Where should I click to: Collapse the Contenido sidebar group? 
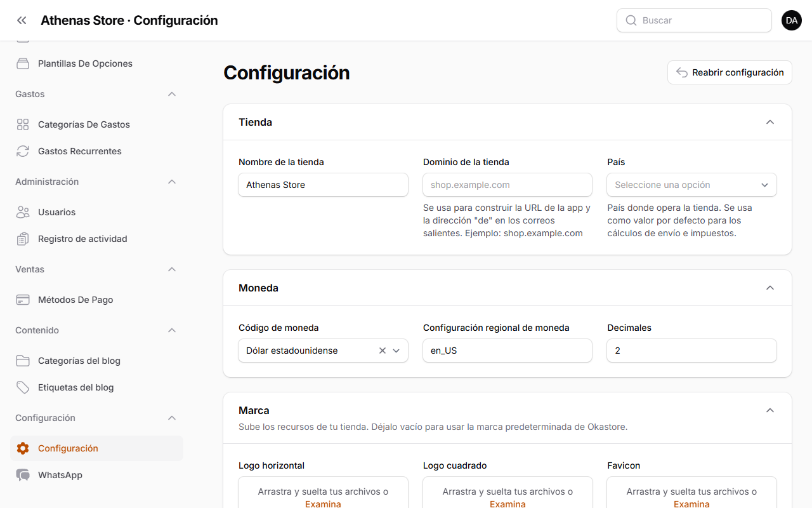tap(171, 330)
